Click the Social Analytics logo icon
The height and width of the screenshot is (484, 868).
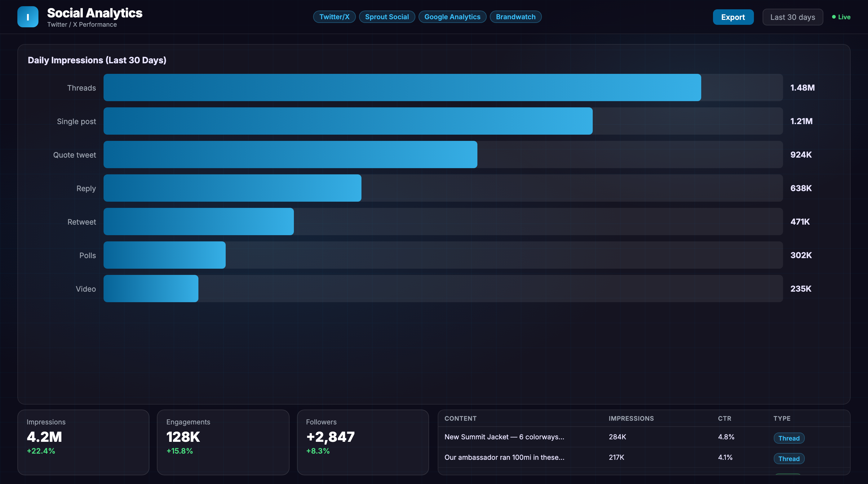(28, 17)
